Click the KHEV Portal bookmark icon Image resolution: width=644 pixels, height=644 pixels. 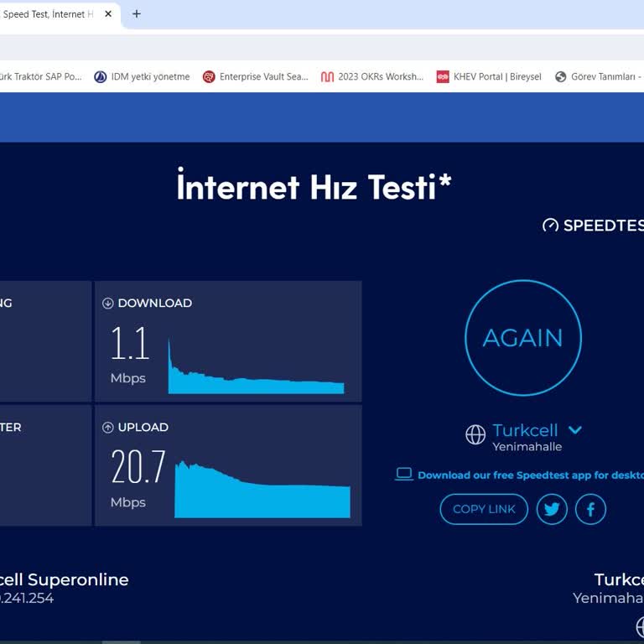(443, 77)
